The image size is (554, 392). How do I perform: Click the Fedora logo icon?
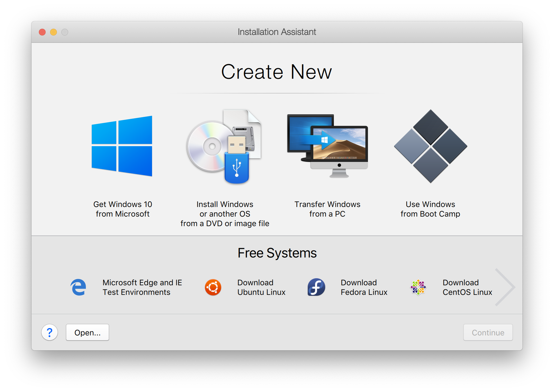click(316, 287)
